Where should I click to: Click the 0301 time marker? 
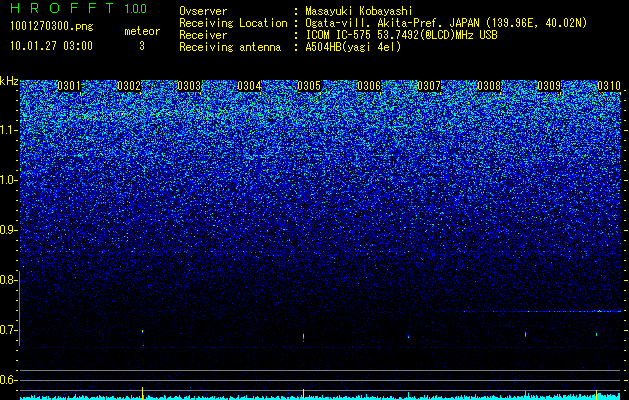(x=69, y=86)
